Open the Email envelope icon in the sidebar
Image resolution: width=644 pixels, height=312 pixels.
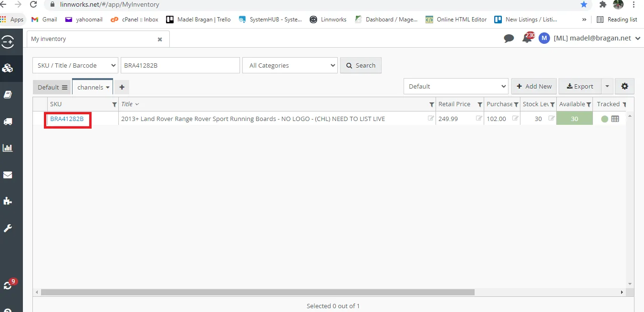click(8, 175)
